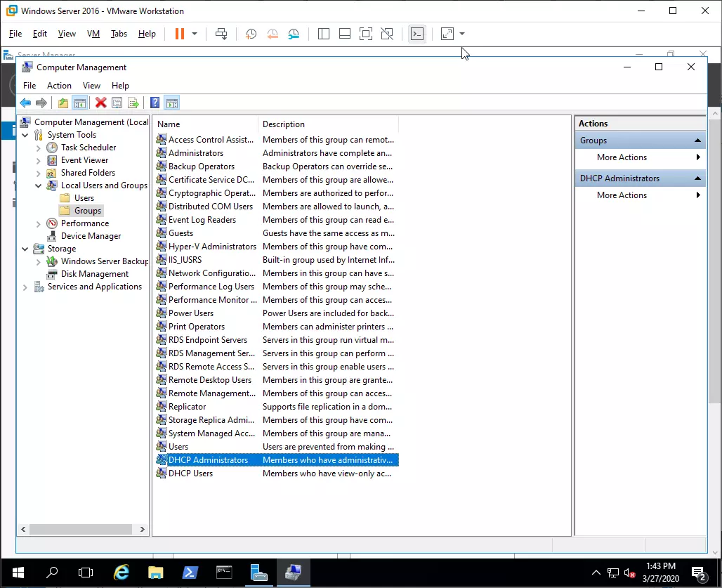Sort by Description column header
The width and height of the screenshot is (722, 588).
click(x=328, y=124)
